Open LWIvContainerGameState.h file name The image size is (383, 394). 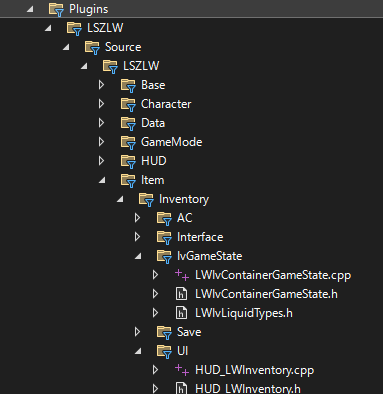[266, 294]
